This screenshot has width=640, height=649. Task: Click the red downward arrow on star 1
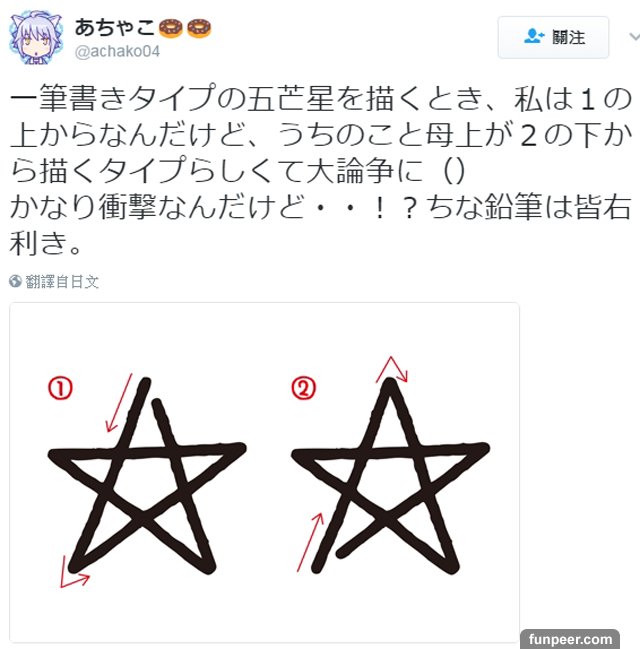(119, 403)
